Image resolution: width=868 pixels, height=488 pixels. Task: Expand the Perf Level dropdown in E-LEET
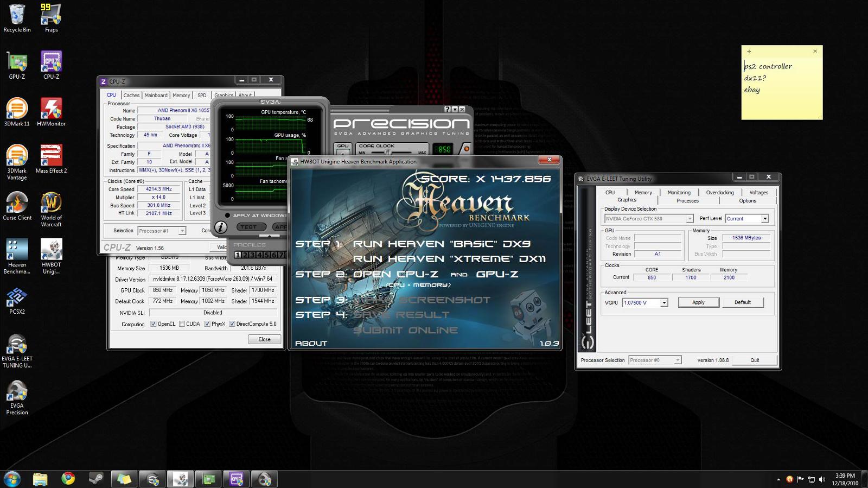pyautogui.click(x=765, y=219)
